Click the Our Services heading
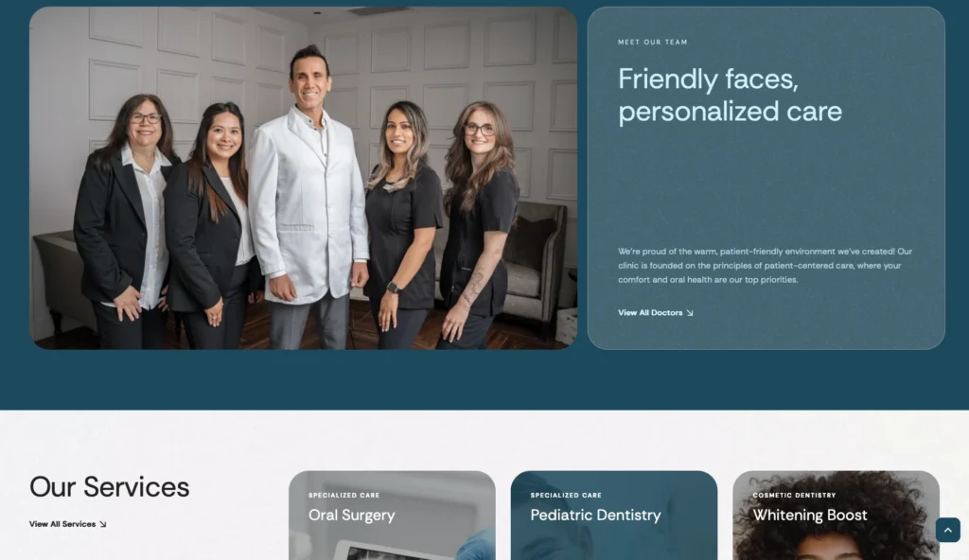This screenshot has height=560, width=969. (x=110, y=487)
